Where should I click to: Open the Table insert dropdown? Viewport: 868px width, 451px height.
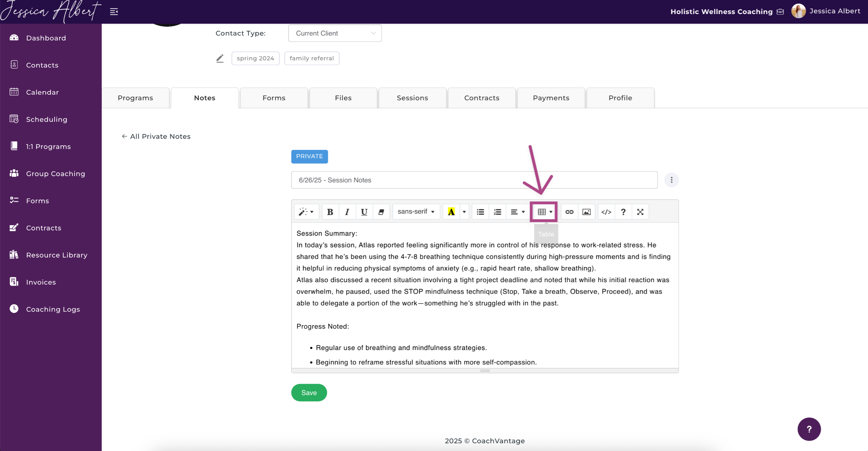(544, 212)
